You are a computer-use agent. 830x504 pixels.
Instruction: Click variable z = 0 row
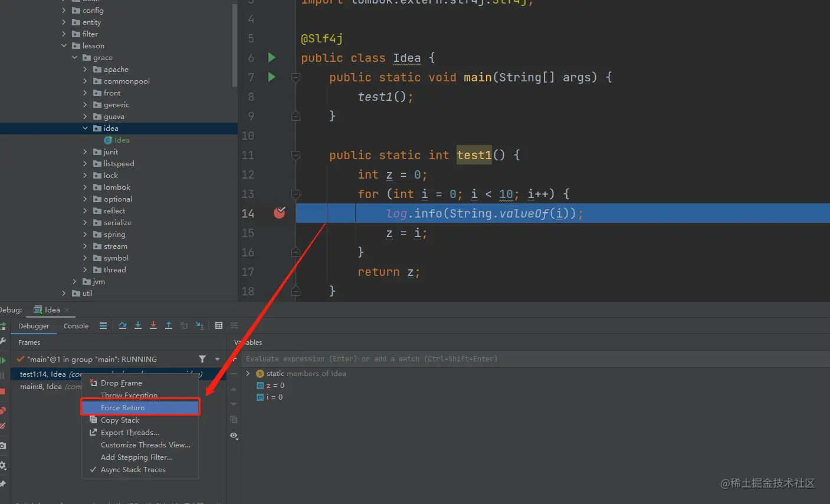coord(270,386)
